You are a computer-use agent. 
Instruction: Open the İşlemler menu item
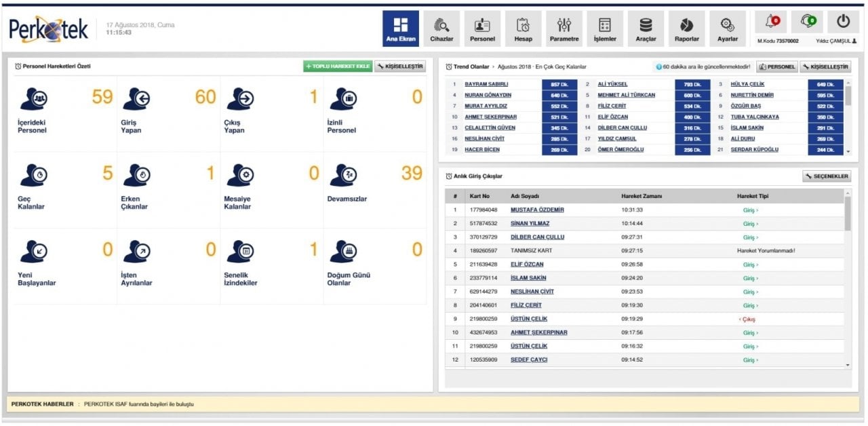605,28
